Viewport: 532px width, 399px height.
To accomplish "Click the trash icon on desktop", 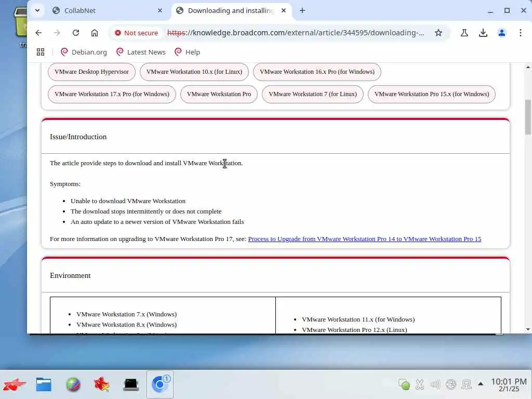I will pyautogui.click(x=20, y=22).
